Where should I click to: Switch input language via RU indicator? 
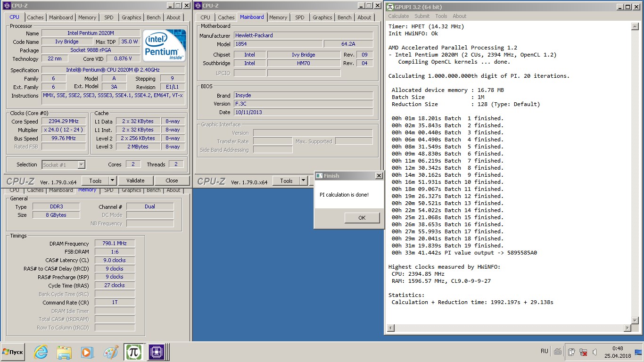[545, 351]
